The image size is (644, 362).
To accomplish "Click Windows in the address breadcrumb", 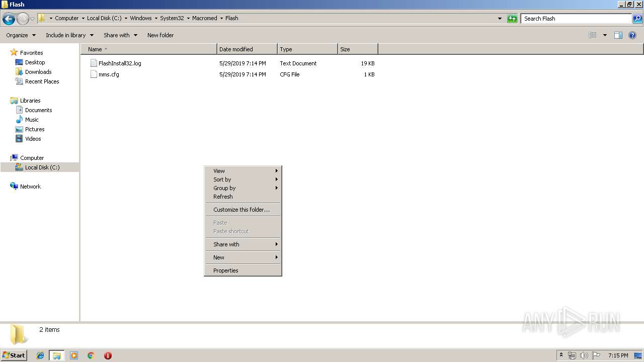I will 140,18.
